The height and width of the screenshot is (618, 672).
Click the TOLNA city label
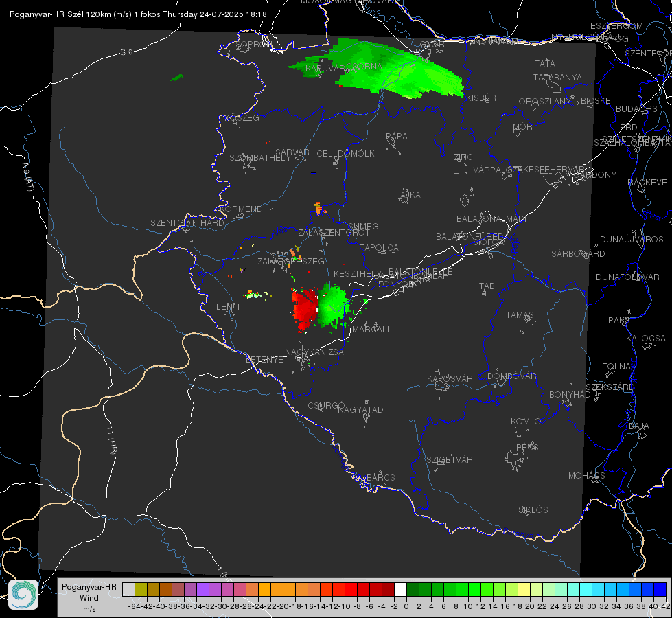point(616,367)
